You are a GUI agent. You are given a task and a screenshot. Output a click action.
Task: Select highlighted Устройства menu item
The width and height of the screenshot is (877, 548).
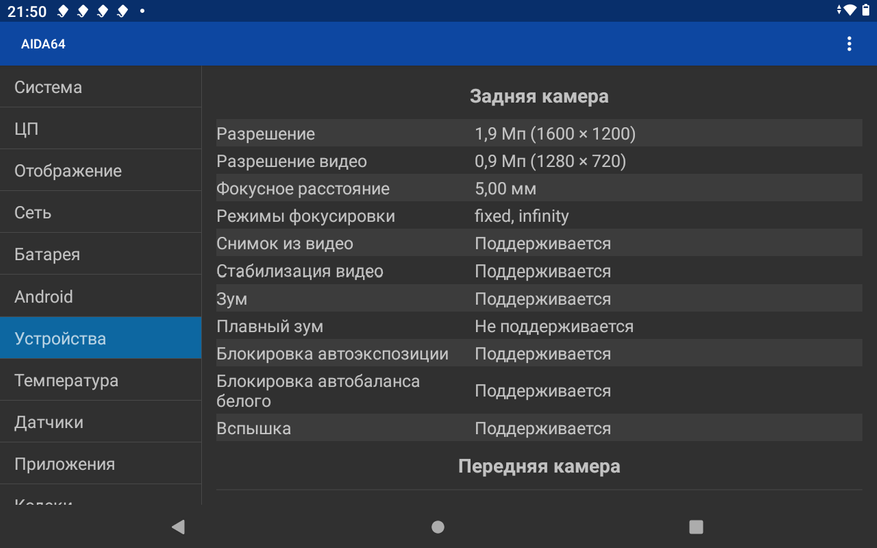point(101,338)
